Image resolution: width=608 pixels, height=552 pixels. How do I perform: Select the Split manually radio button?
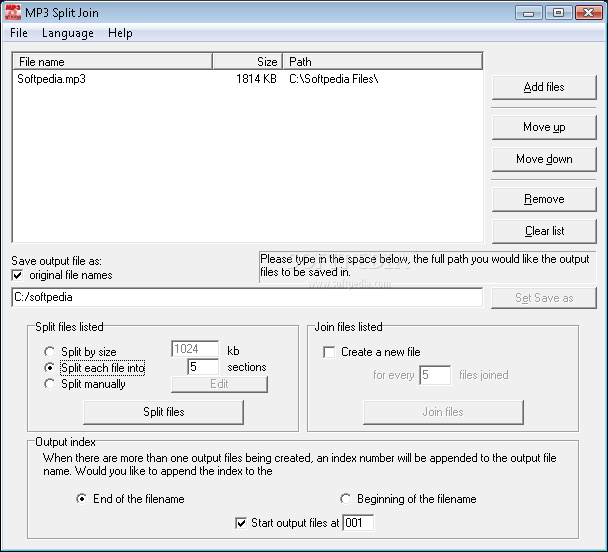pos(49,384)
